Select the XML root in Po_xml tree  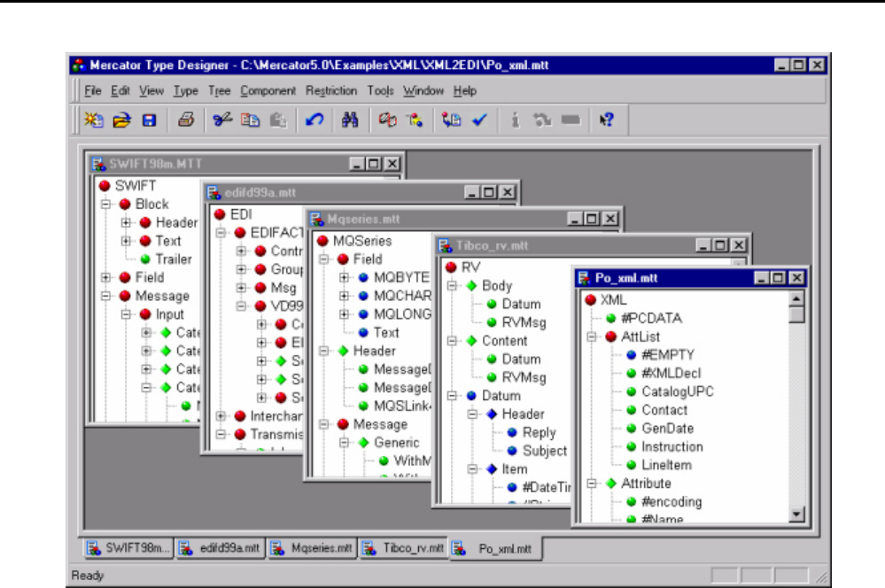[x=613, y=299]
